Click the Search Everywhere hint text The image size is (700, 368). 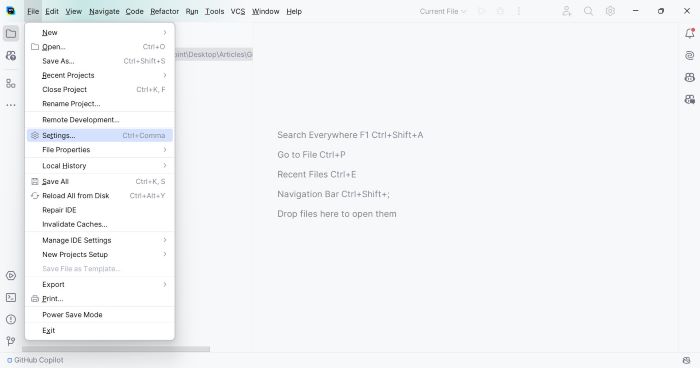350,135
